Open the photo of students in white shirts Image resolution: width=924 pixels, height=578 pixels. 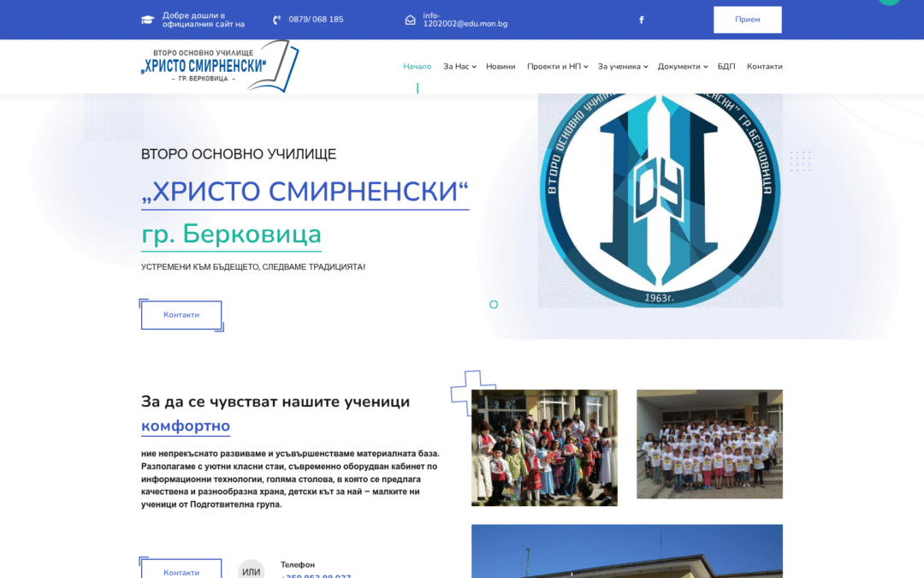pyautogui.click(x=709, y=444)
